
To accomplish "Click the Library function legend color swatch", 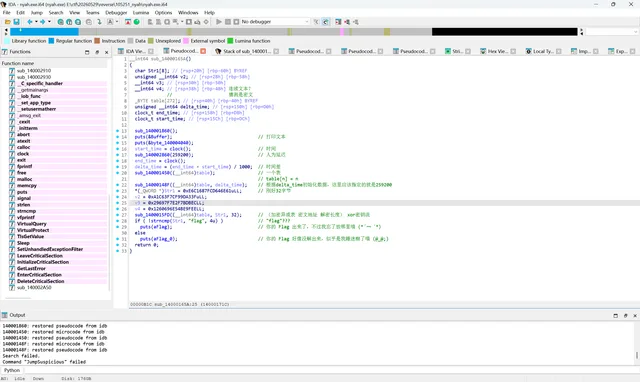I will point(7,41).
